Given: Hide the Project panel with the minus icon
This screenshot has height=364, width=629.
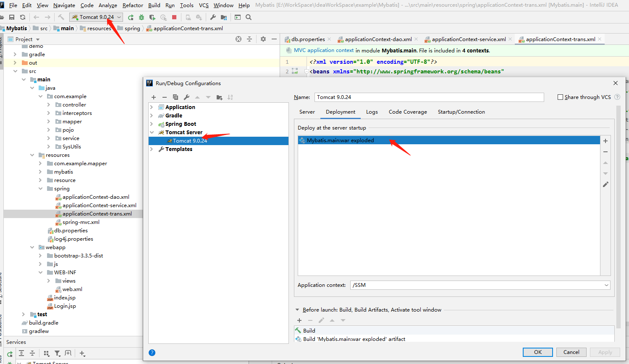Looking at the screenshot, I should (x=274, y=39).
